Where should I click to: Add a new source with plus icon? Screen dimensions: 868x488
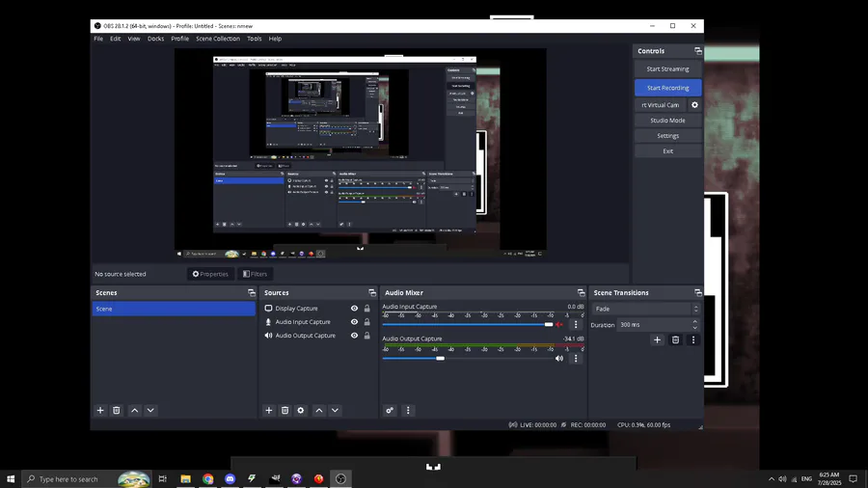[x=269, y=411]
